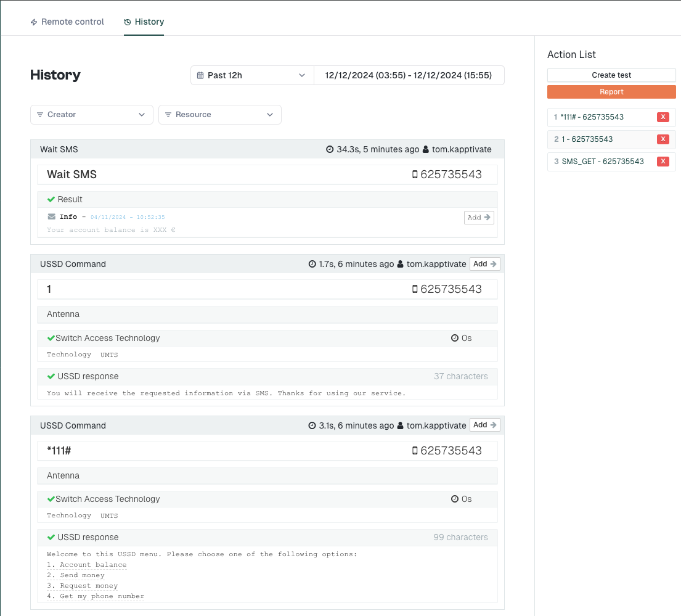This screenshot has height=616, width=681.
Task: Remove the SMS_GET action with red X
Action: point(663,162)
